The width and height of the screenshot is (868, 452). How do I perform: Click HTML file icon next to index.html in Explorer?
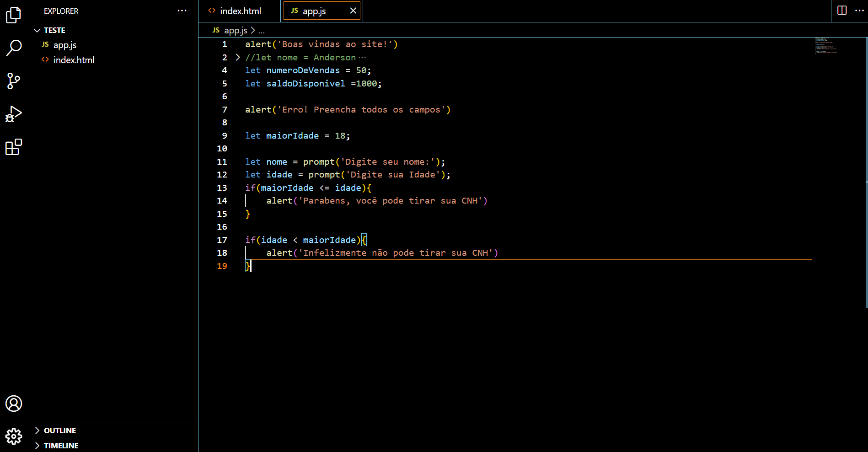point(45,59)
